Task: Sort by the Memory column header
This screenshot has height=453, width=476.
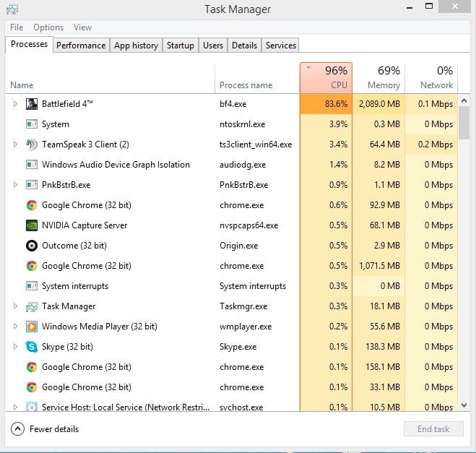Action: (x=378, y=78)
